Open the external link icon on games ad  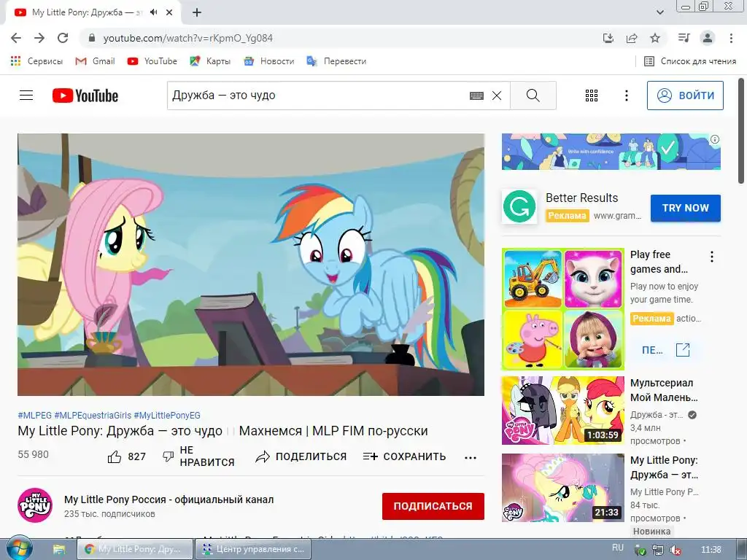(683, 350)
